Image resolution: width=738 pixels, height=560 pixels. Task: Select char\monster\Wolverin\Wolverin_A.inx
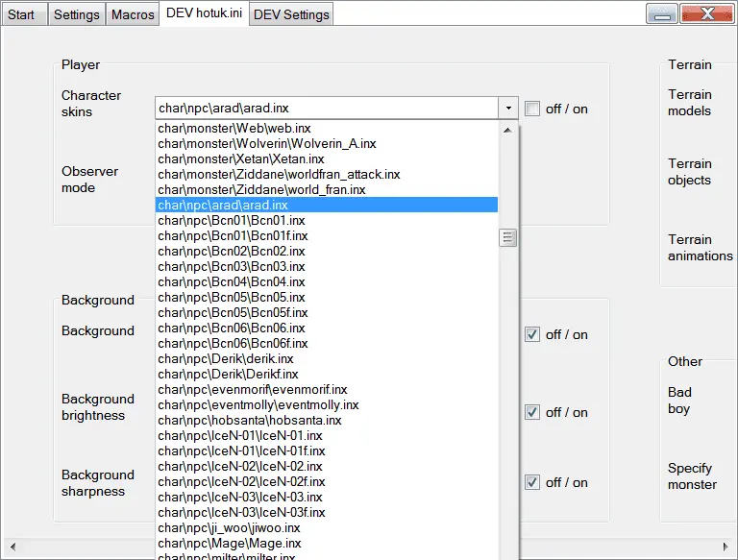(x=327, y=143)
